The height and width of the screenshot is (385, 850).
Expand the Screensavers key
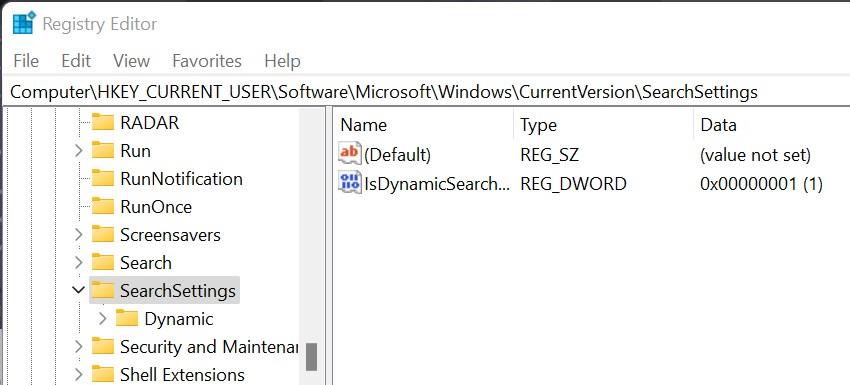pyautogui.click(x=79, y=235)
